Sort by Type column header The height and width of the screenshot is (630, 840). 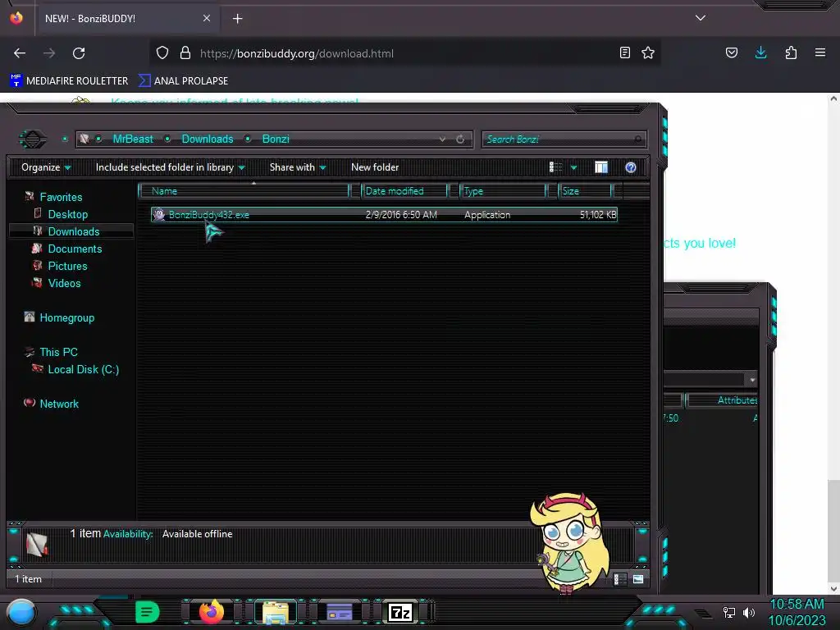coord(503,190)
